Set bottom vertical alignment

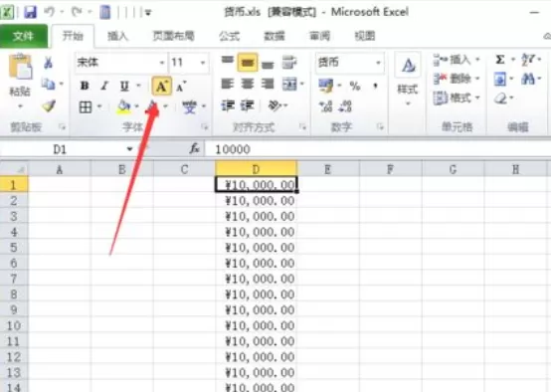coord(268,64)
